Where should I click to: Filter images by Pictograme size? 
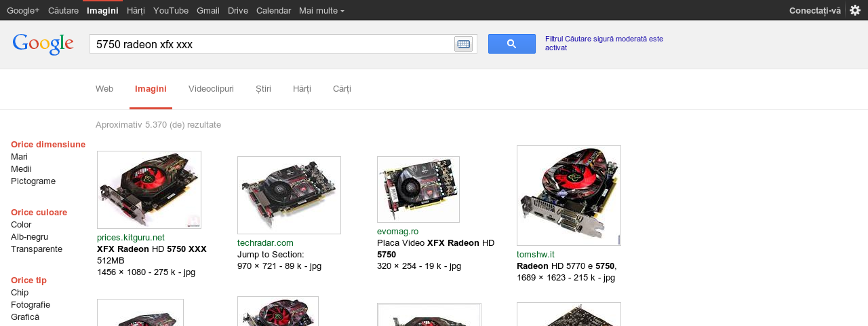click(x=33, y=181)
